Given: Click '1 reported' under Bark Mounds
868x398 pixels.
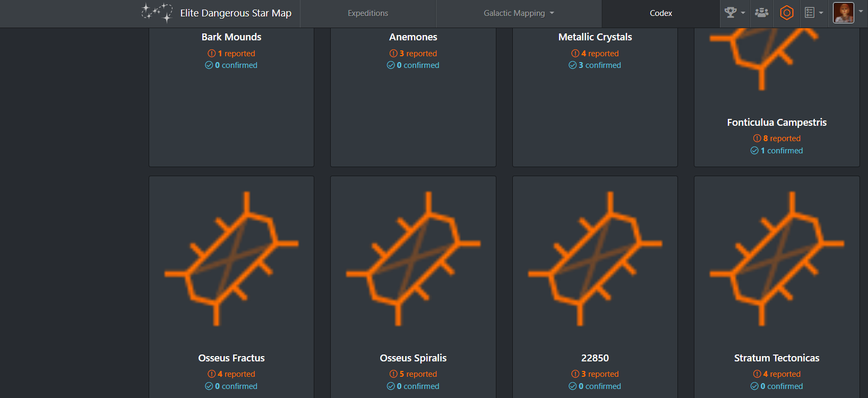Looking at the screenshot, I should (x=231, y=54).
